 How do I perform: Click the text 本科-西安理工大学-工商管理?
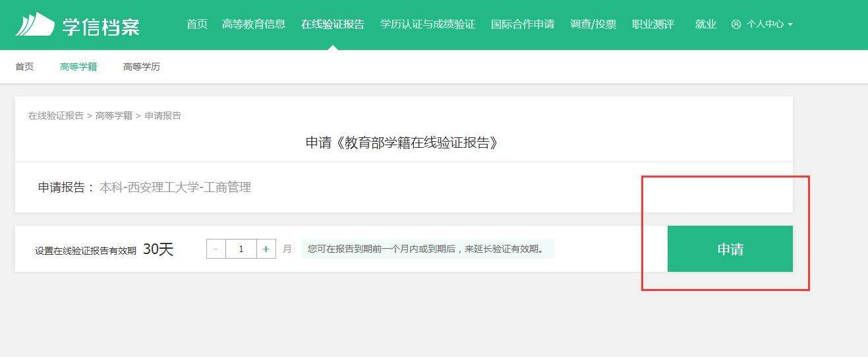[175, 187]
